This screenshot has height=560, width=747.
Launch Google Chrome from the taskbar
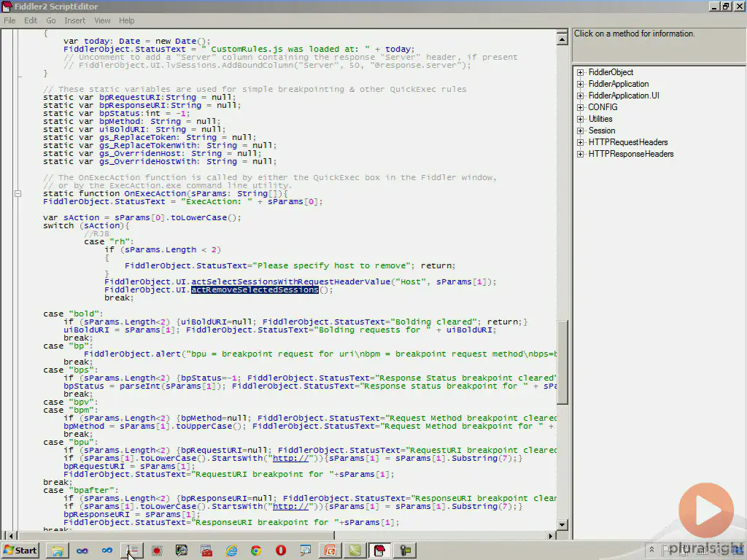tap(256, 551)
